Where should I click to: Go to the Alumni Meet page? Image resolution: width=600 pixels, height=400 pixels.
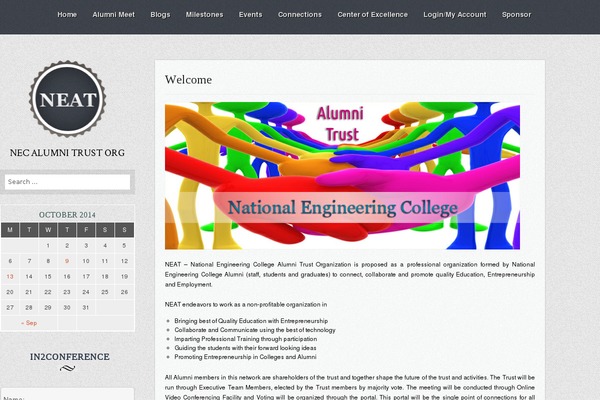pyautogui.click(x=114, y=15)
